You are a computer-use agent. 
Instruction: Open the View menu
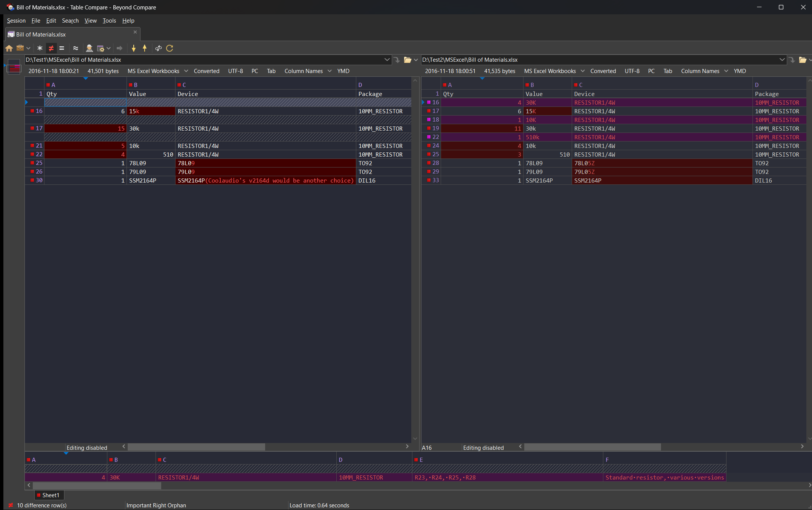[x=91, y=21]
